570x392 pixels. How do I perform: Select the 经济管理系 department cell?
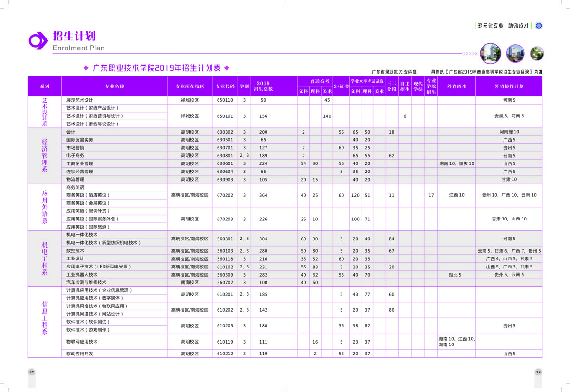click(45, 155)
